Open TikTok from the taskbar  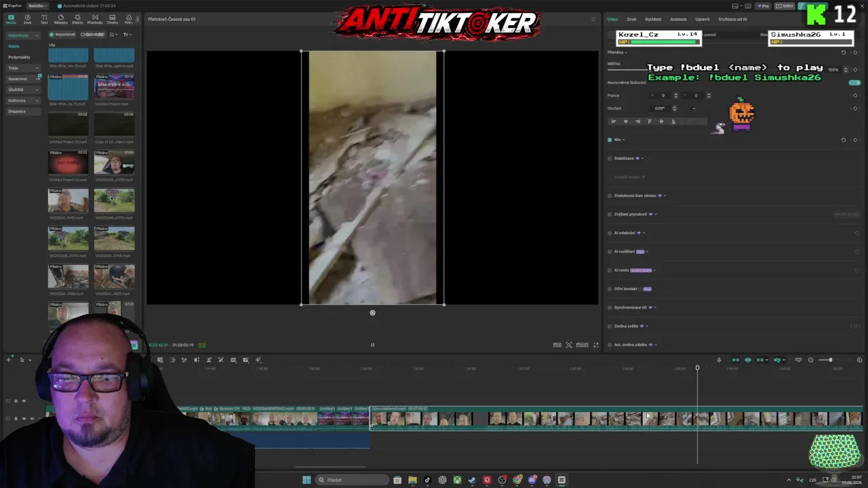pyautogui.click(x=427, y=480)
